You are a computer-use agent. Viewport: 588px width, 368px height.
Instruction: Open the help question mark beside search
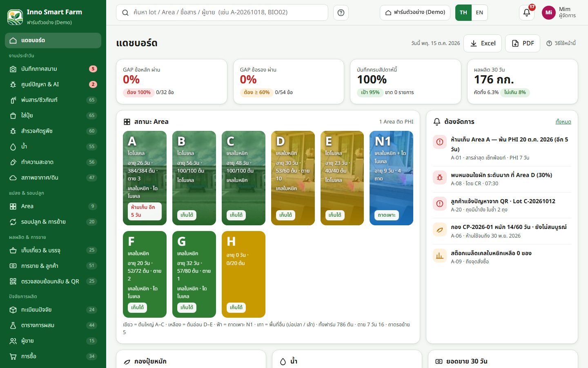(x=341, y=13)
